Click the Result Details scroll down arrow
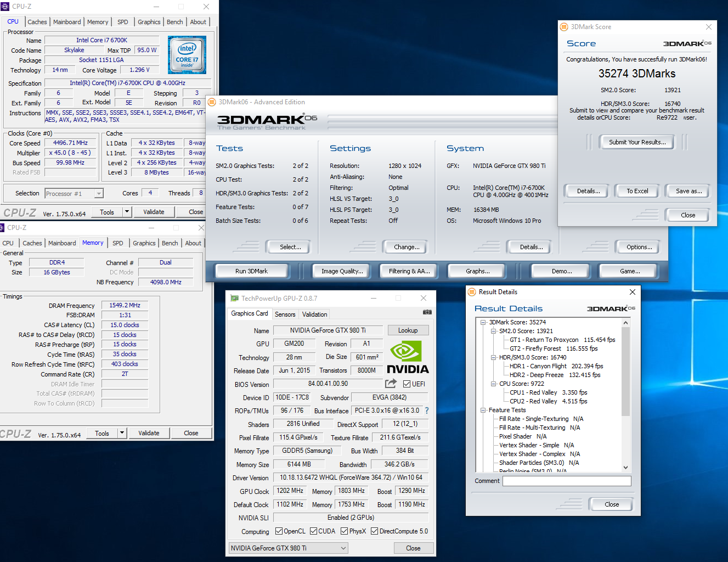The height and width of the screenshot is (562, 728). click(625, 468)
